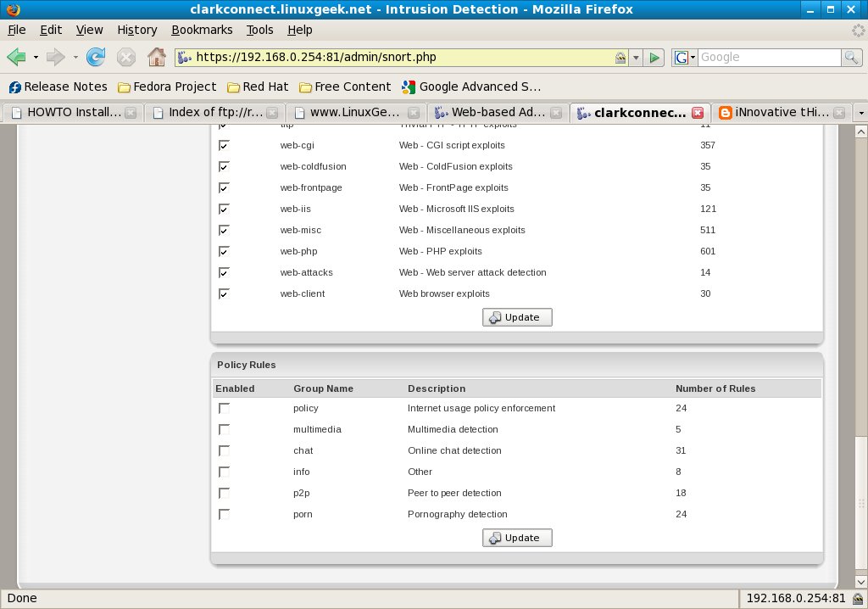The height and width of the screenshot is (609, 868).
Task: Open the search engine selector dropdown
Action: coord(684,57)
